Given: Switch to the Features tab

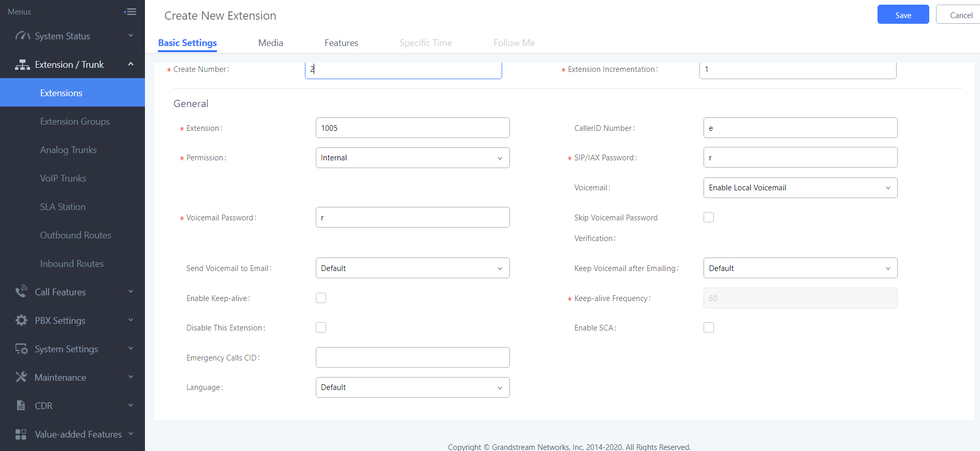Looking at the screenshot, I should [x=341, y=43].
